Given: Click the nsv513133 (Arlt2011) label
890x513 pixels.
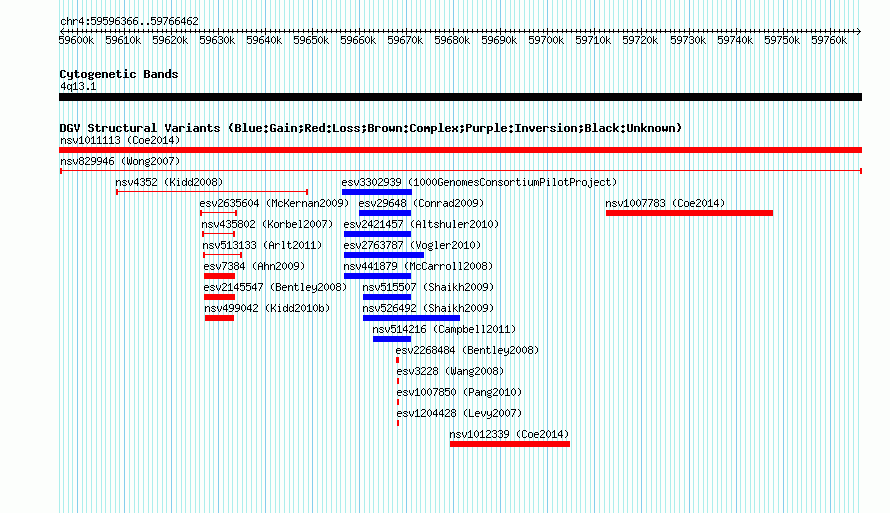Looking at the screenshot, I should tap(262, 245).
